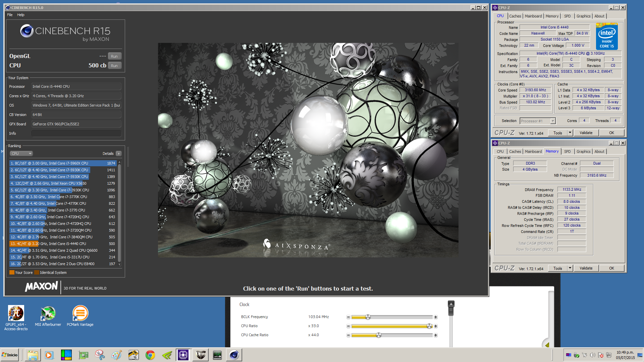Click the Info input field
Viewport: 644px width, 362px height.
click(76, 133)
